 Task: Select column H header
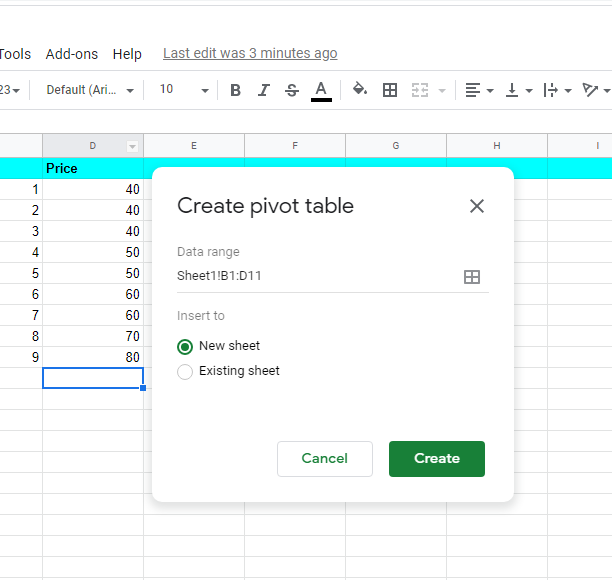pos(497,146)
